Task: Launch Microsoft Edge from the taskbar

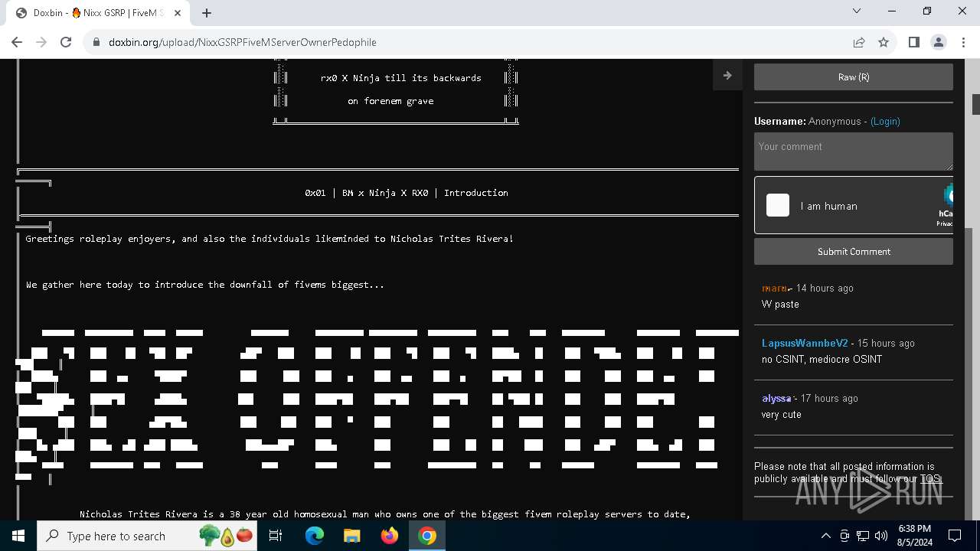Action: point(315,536)
